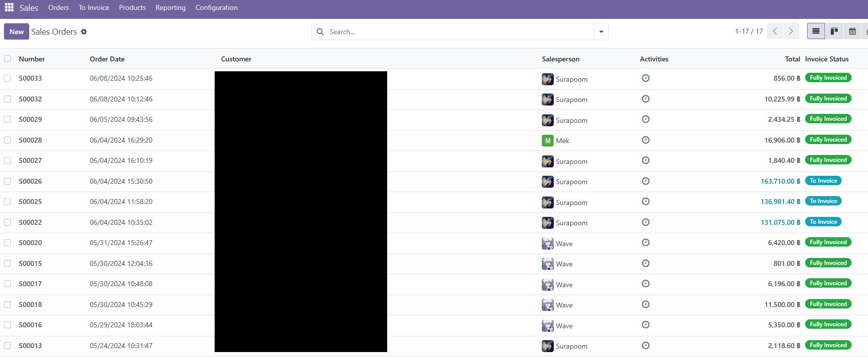Image resolution: width=868 pixels, height=357 pixels.
Task: Switch to calendar view icon
Action: pyautogui.click(x=852, y=32)
